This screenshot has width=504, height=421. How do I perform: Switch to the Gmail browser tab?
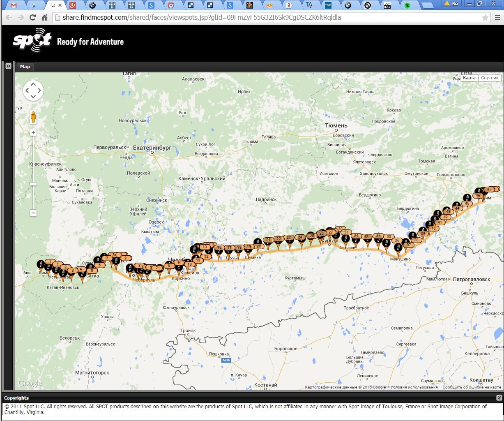tap(14, 5)
